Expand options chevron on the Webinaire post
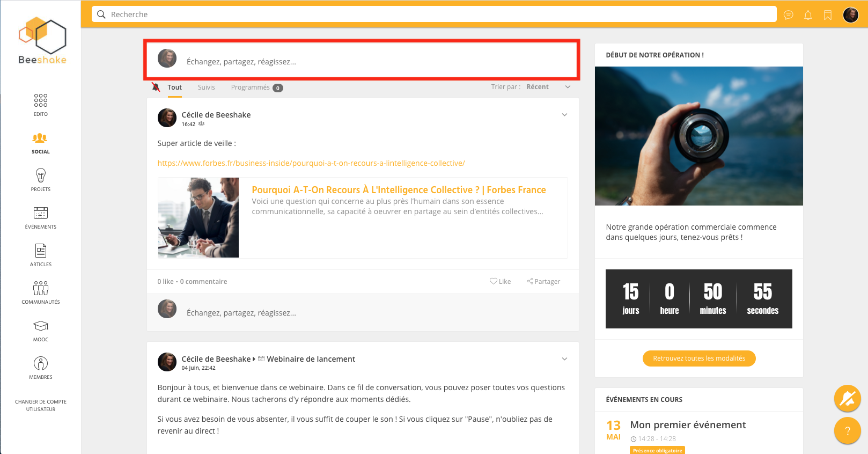Image resolution: width=868 pixels, height=454 pixels. (564, 359)
